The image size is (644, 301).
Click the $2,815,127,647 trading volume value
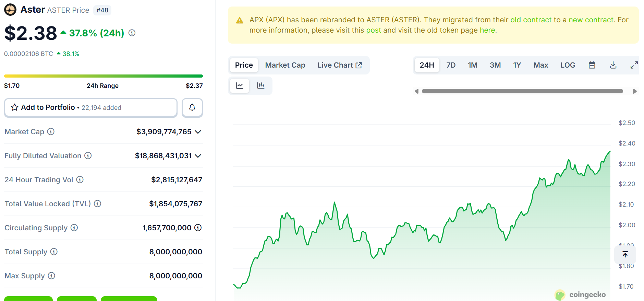point(177,180)
